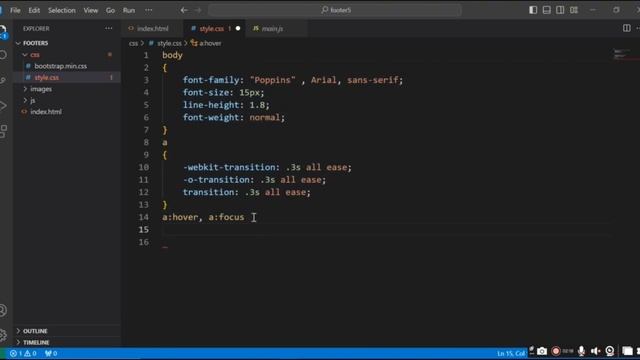Open the Manage gear in the activity bar
The width and height of the screenshot is (640, 360).
3,335
